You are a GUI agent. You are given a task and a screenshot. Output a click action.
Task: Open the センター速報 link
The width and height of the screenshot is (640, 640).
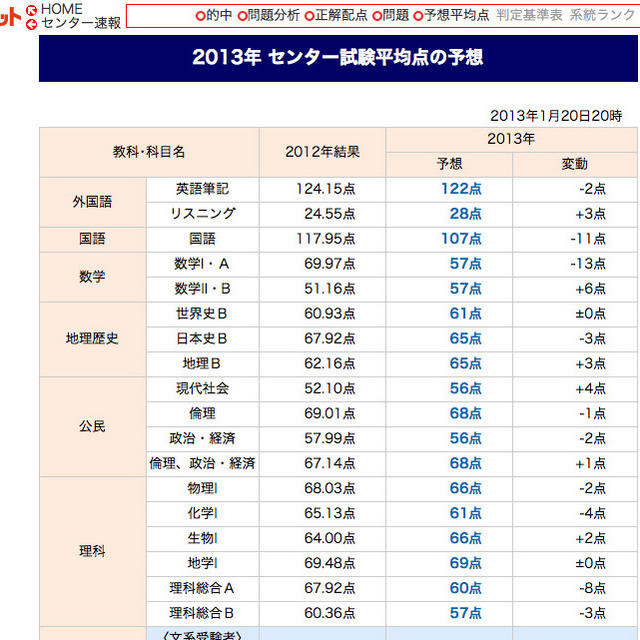[81, 23]
